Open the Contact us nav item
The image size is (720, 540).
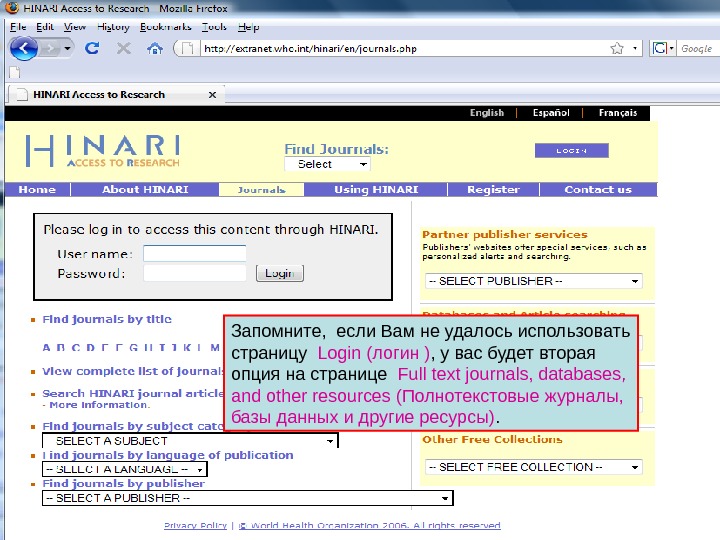598,189
